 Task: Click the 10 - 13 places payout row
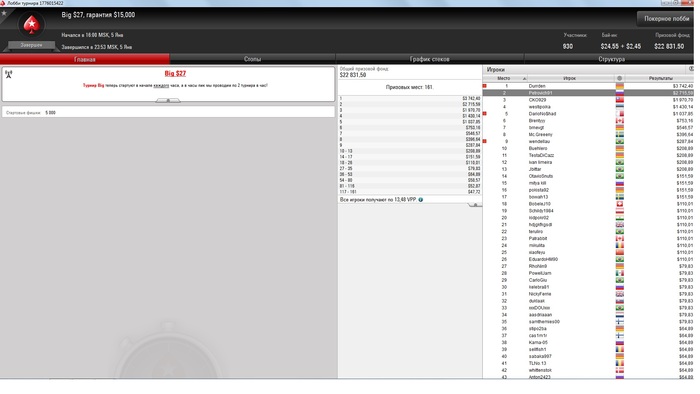point(410,151)
